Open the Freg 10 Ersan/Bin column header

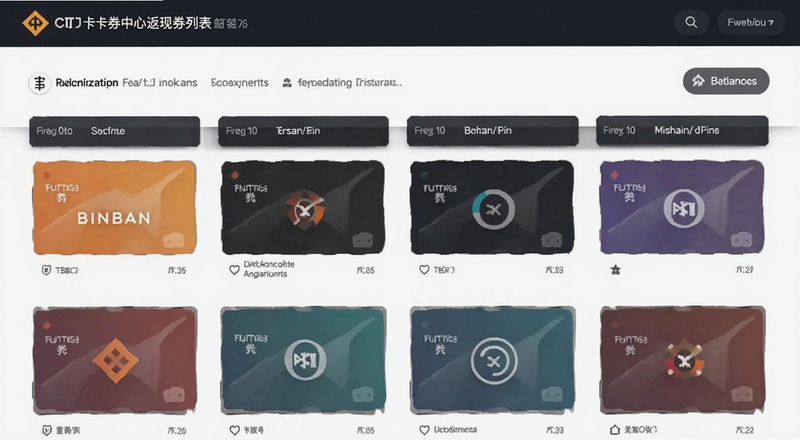click(x=303, y=131)
